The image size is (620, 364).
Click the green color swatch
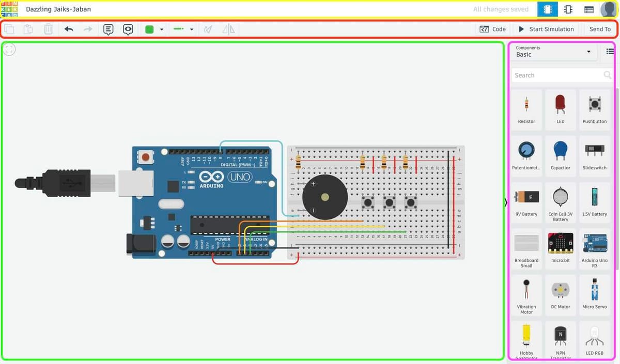(150, 29)
